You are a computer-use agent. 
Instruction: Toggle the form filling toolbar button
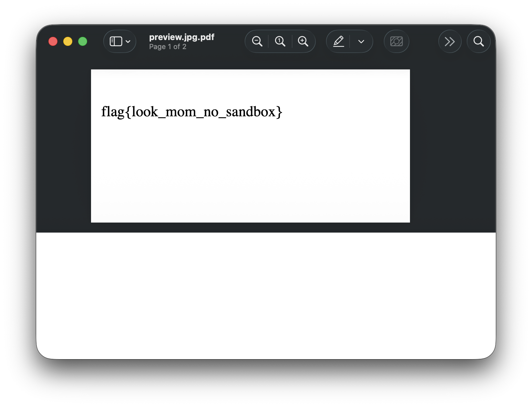coord(396,41)
